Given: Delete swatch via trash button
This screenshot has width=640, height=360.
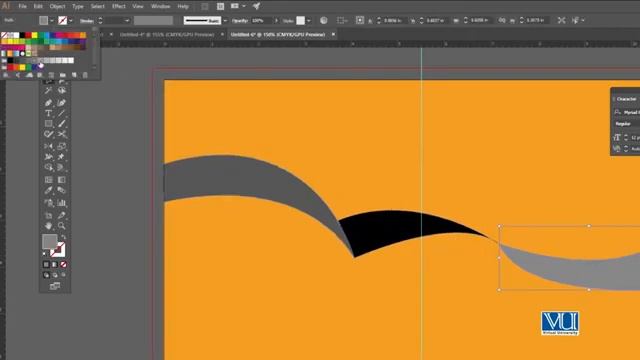Looking at the screenshot, I should pyautogui.click(x=85, y=75).
